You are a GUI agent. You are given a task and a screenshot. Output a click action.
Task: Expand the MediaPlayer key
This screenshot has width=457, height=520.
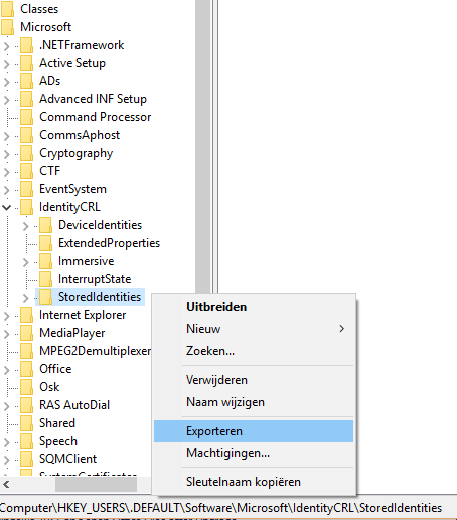click(7, 334)
